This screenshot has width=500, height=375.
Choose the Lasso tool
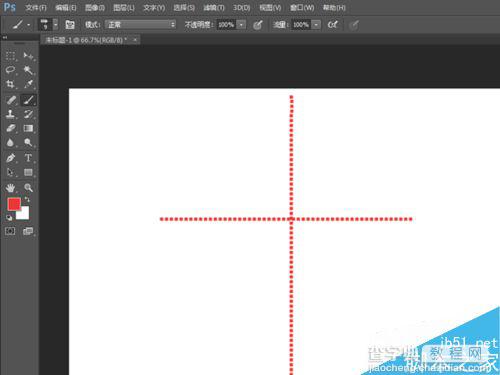(x=10, y=70)
